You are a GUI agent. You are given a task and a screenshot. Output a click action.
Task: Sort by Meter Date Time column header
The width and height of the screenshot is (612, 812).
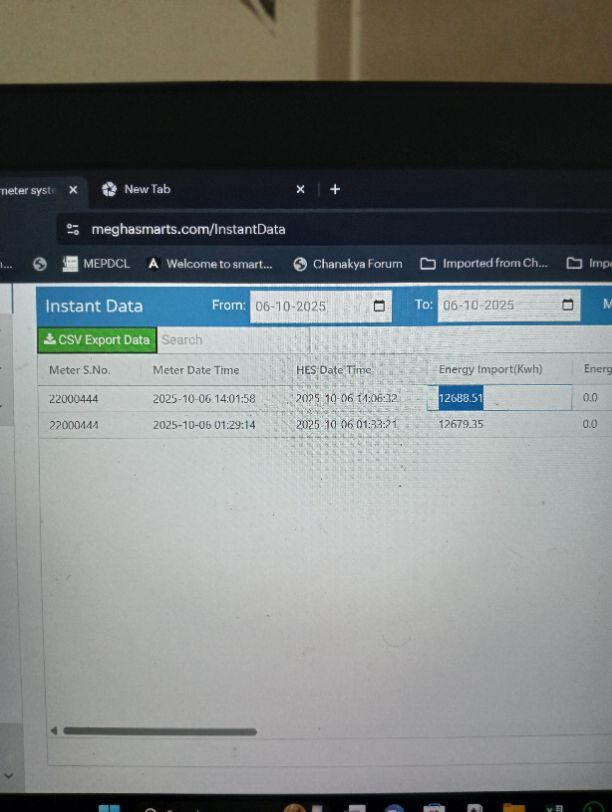click(x=196, y=370)
